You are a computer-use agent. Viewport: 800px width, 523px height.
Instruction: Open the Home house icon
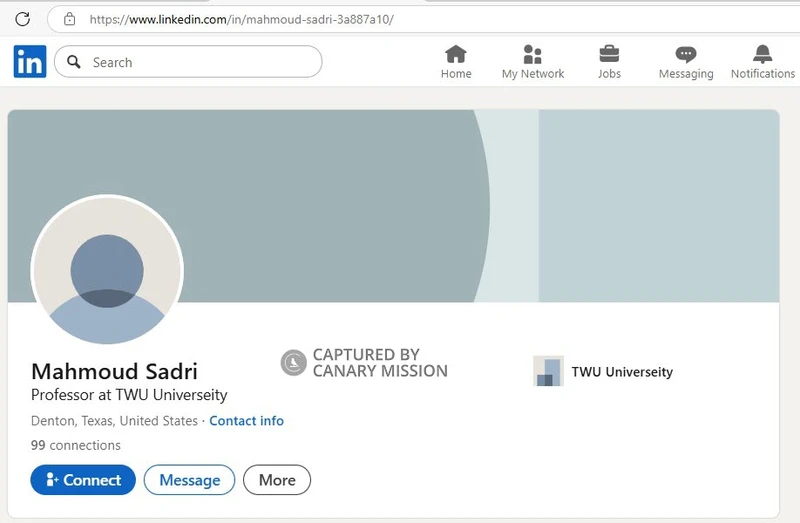[456, 54]
